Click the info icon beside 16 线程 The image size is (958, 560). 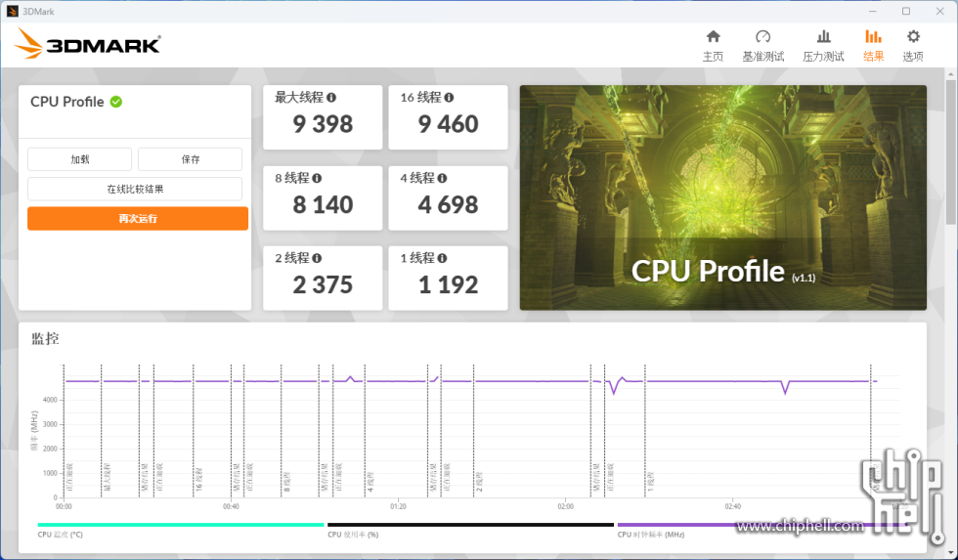449,98
